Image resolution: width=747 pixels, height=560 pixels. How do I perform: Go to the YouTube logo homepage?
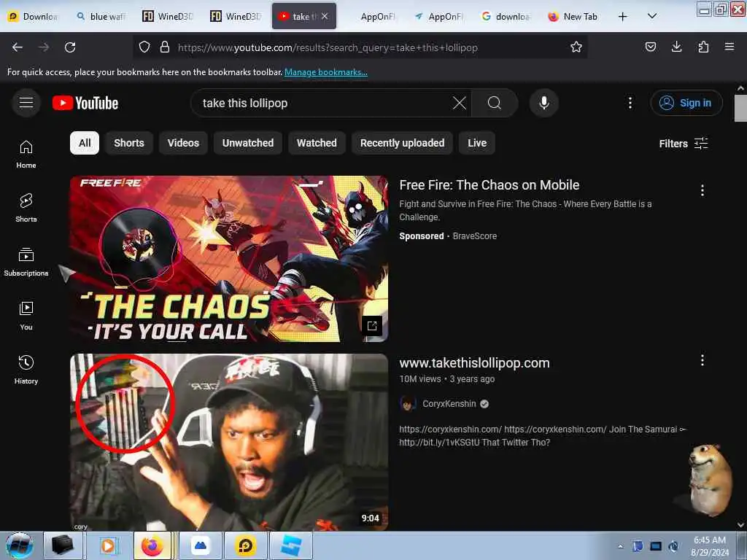pyautogui.click(x=85, y=103)
